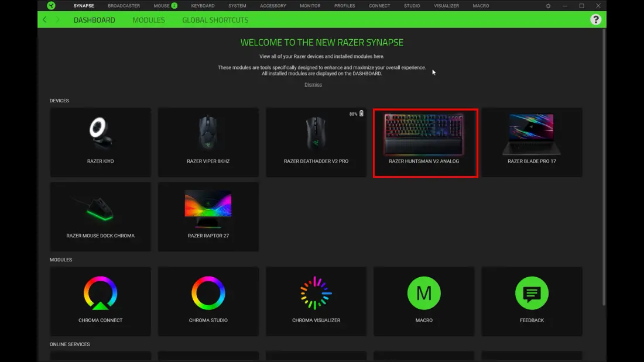Open the Macro top tab
This screenshot has height=362, width=644.
click(481, 6)
